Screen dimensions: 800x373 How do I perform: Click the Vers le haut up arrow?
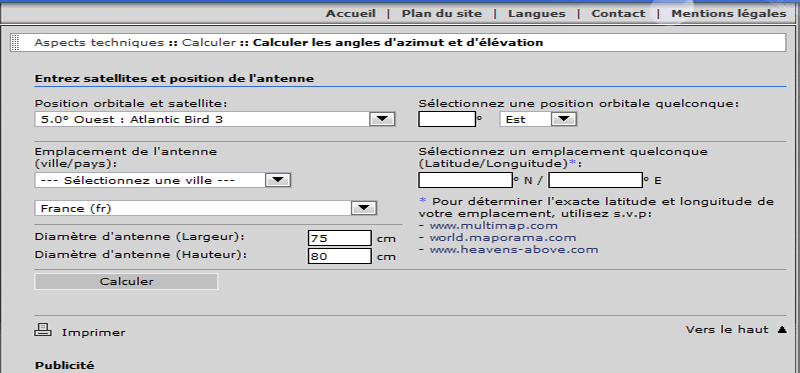click(x=782, y=330)
